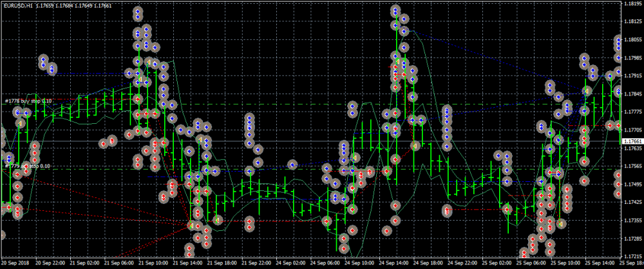The width and height of the screenshot is (644, 269).
Task: Click the 1.17845 price axis label
Action: [x=632, y=94]
